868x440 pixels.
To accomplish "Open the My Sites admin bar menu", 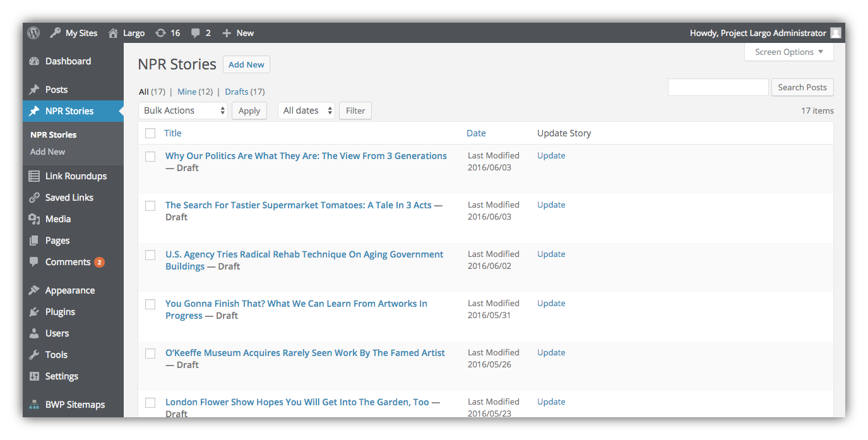I will (x=74, y=33).
